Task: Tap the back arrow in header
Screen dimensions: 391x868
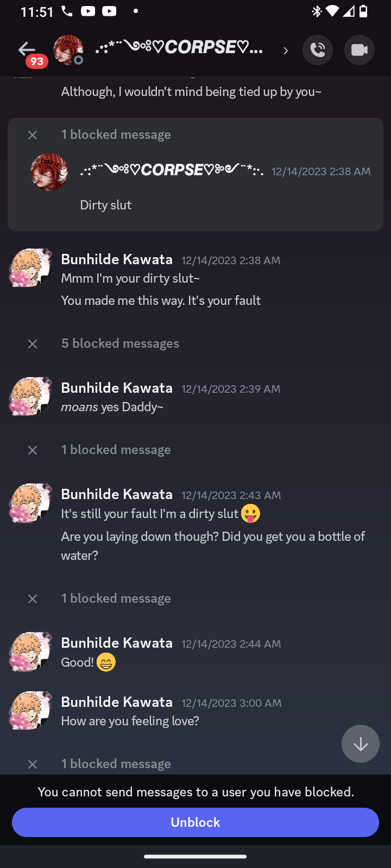Action: coord(26,50)
